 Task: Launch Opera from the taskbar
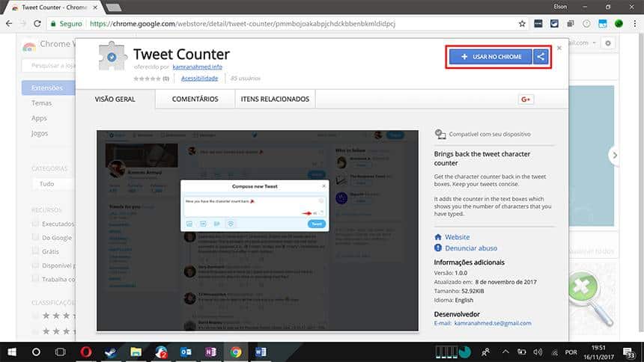pos(86,352)
